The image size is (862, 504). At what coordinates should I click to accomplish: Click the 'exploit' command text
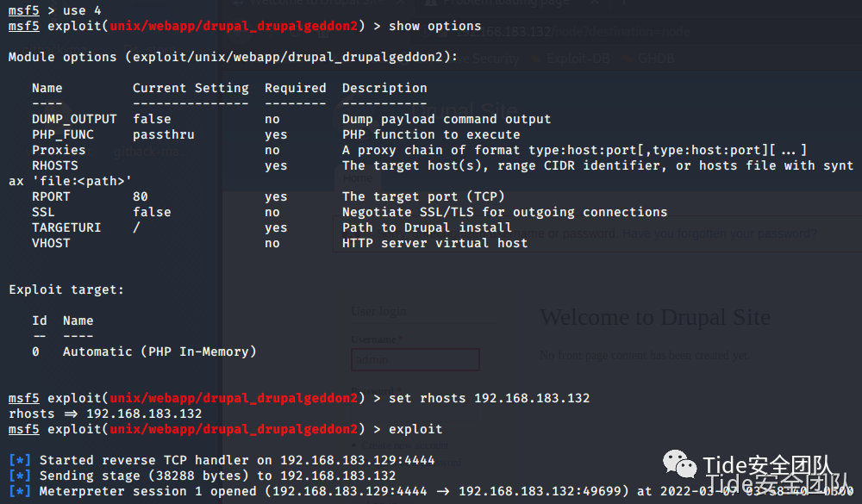[415, 429]
